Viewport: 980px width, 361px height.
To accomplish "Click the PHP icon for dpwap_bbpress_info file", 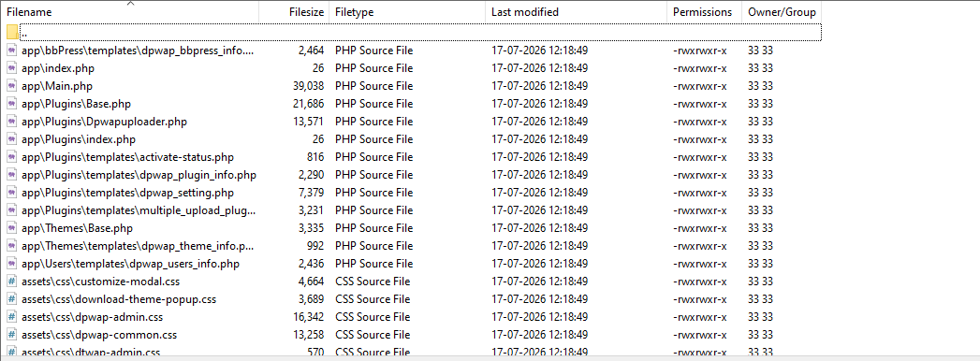I will pos(12,51).
